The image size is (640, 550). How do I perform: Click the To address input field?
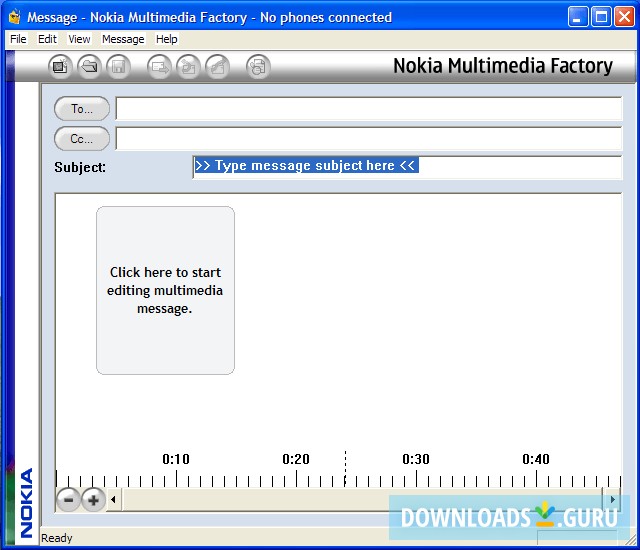(369, 109)
